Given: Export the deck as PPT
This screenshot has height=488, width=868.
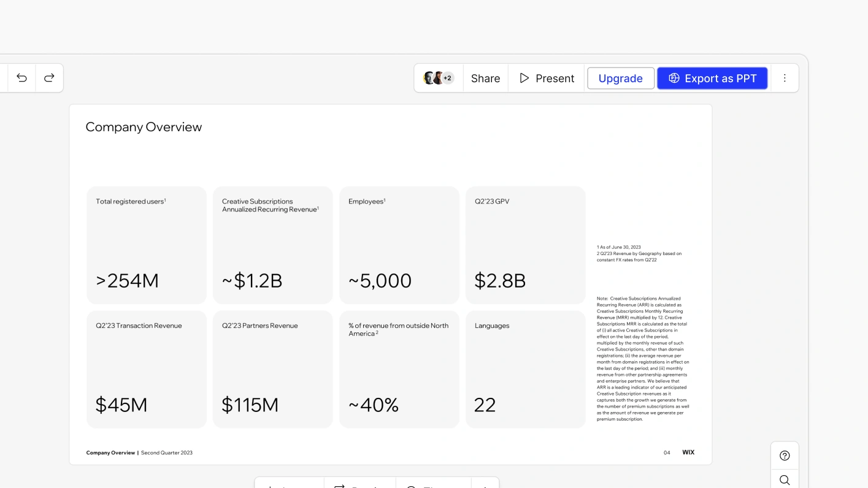Looking at the screenshot, I should (712, 78).
